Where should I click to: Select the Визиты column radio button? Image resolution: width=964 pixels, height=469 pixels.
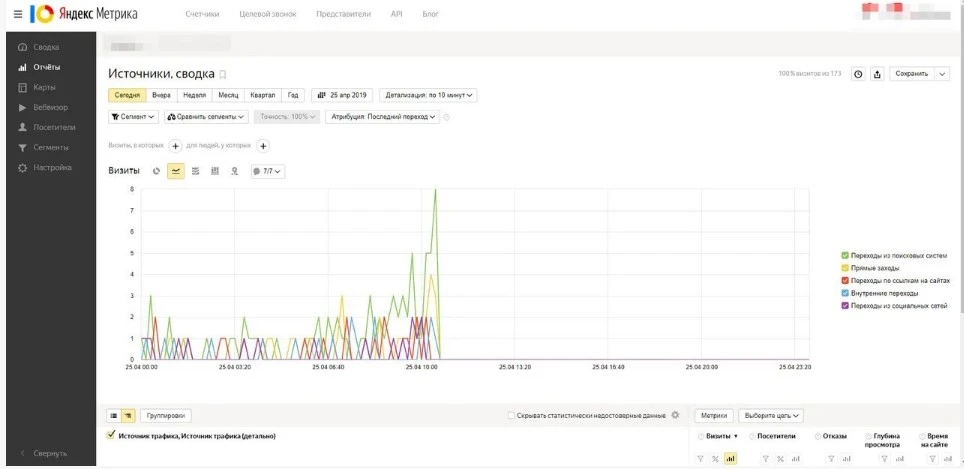701,436
